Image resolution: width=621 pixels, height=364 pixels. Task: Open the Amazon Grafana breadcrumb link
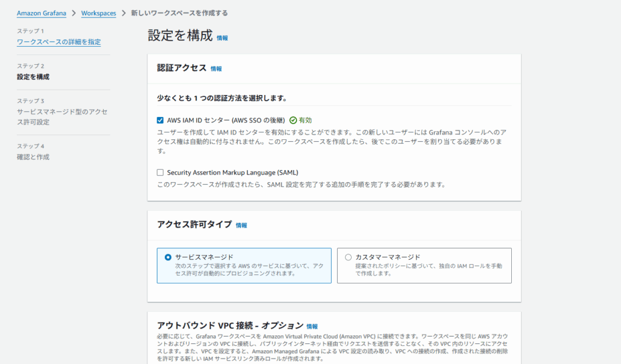(41, 13)
